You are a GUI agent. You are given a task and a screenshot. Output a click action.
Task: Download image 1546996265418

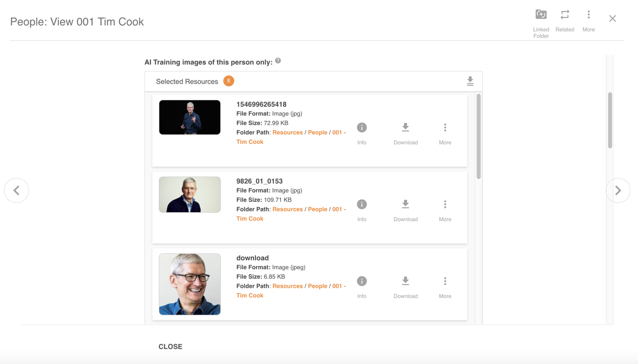click(405, 128)
